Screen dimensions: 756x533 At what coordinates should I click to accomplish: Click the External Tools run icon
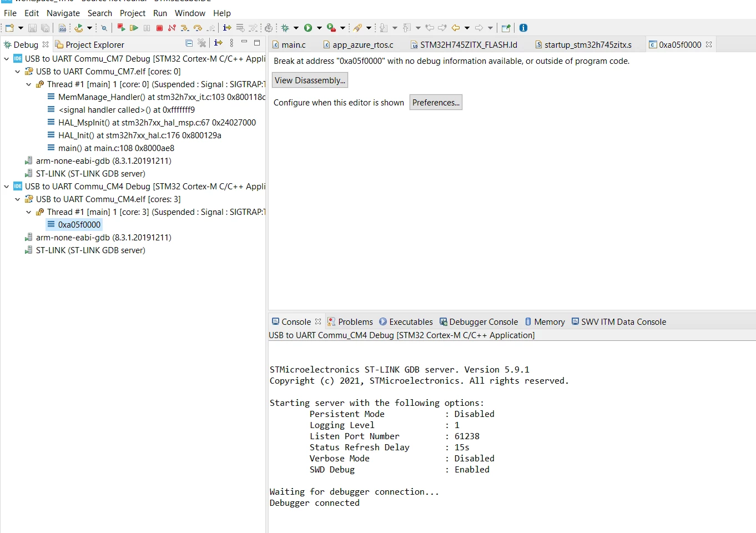point(331,28)
